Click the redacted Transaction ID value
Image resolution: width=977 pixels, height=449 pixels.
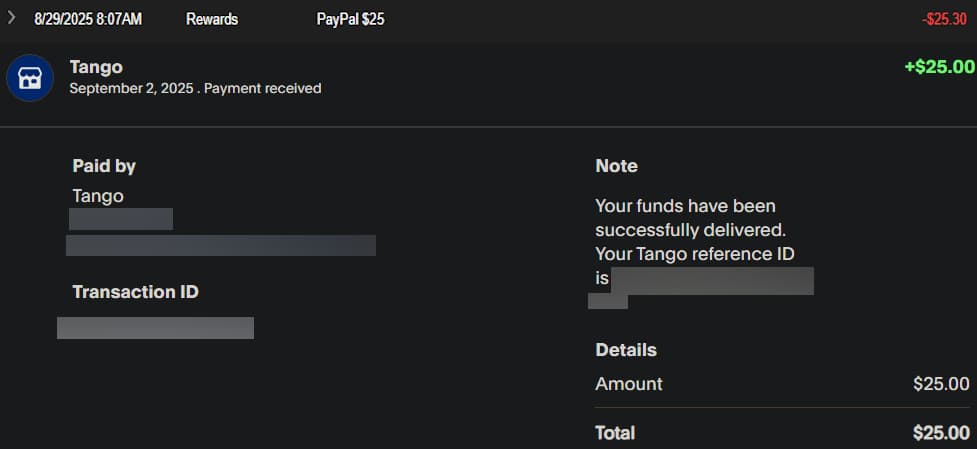(155, 328)
